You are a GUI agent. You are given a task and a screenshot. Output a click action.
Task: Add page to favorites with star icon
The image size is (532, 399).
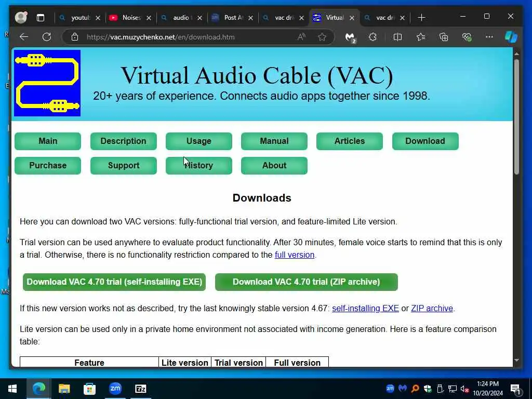coord(322,37)
